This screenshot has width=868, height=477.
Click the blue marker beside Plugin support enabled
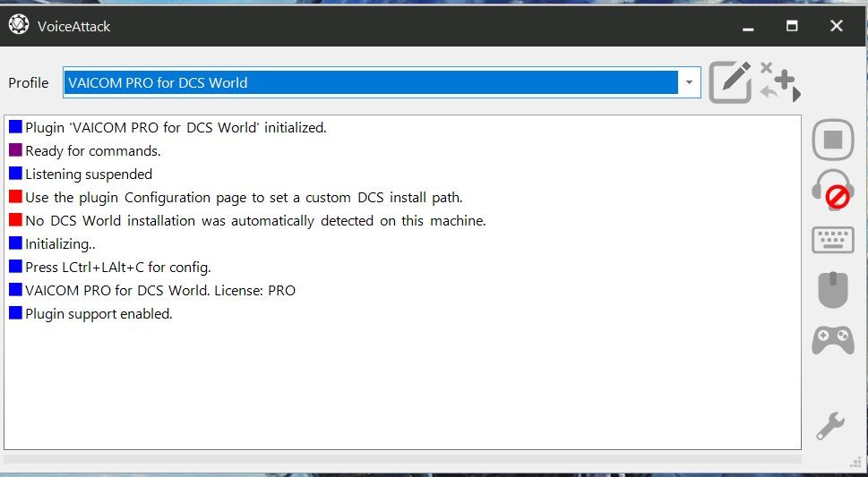pyautogui.click(x=15, y=312)
